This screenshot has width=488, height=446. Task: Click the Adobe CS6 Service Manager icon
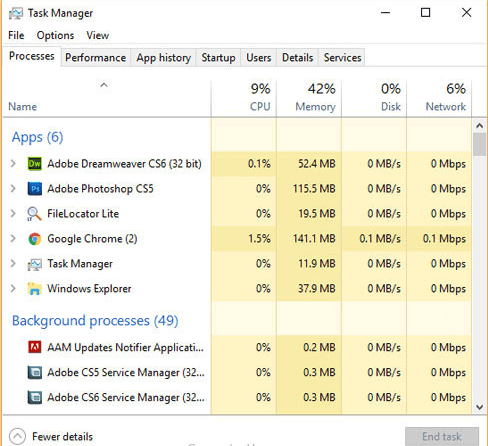click(x=34, y=397)
